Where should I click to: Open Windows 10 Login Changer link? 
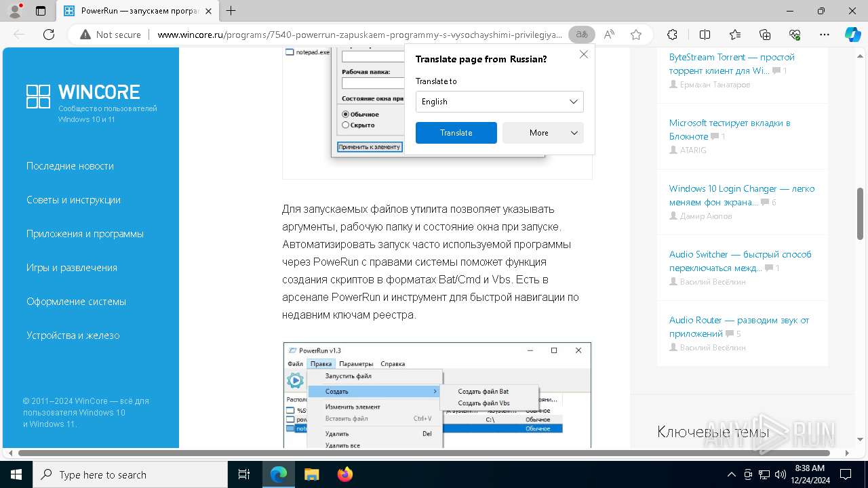click(x=742, y=195)
